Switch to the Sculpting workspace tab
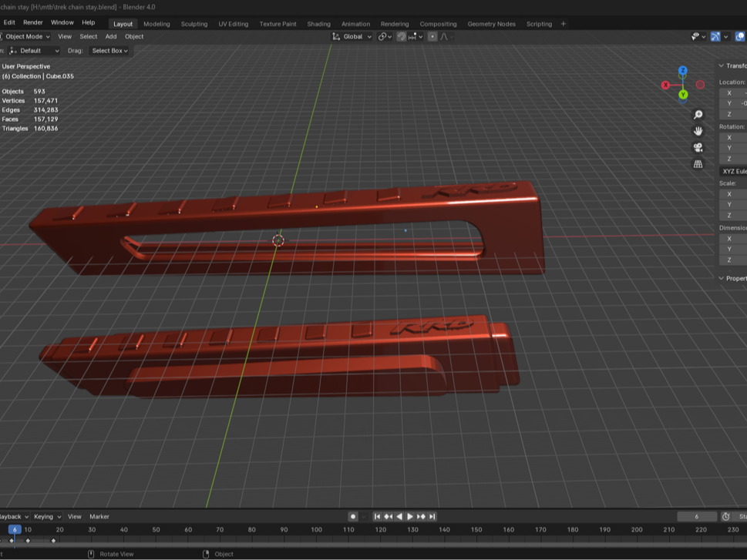The width and height of the screenshot is (747, 560). 194,24
